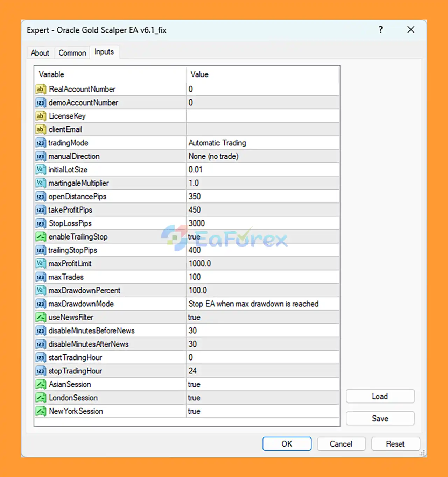Screen dimensions: 448x477
Task: Click the string icon beside RealAccountNumber
Action: point(41,89)
